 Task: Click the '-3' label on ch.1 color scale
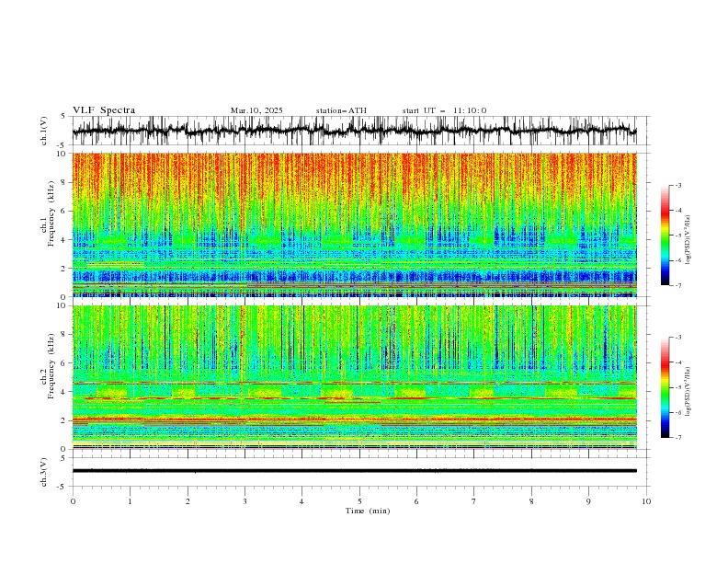point(678,185)
